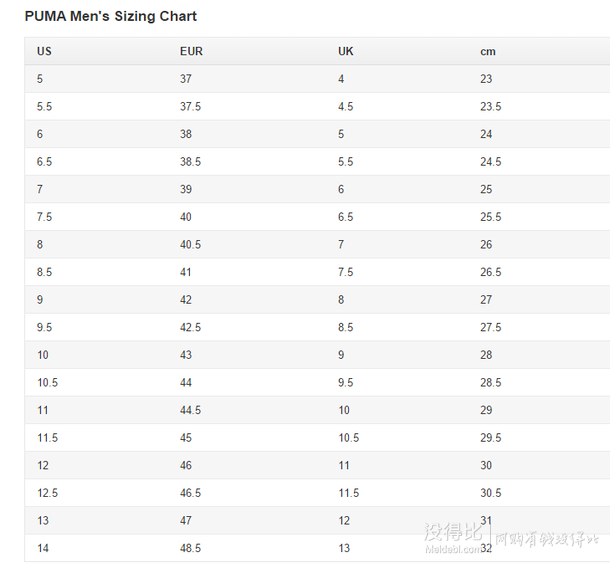Select US size 10.5 cell
Image resolution: width=610 pixels, height=573 pixels.
[x=48, y=383]
